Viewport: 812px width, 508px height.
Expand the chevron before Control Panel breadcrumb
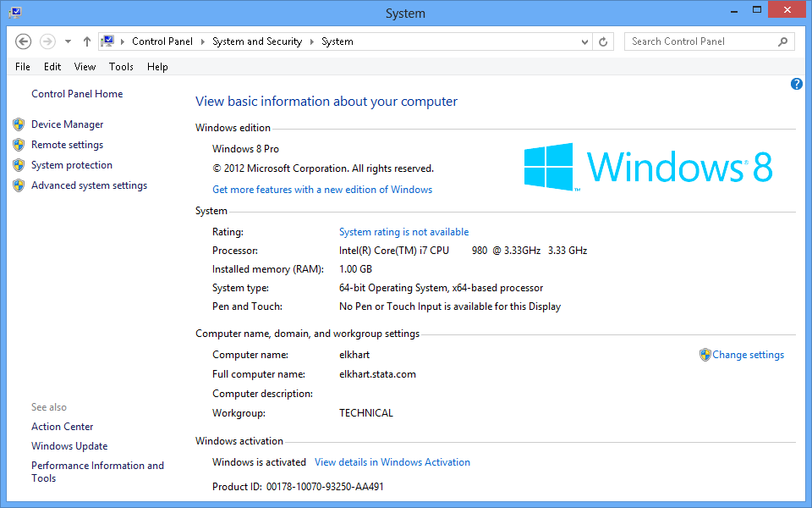[123, 41]
